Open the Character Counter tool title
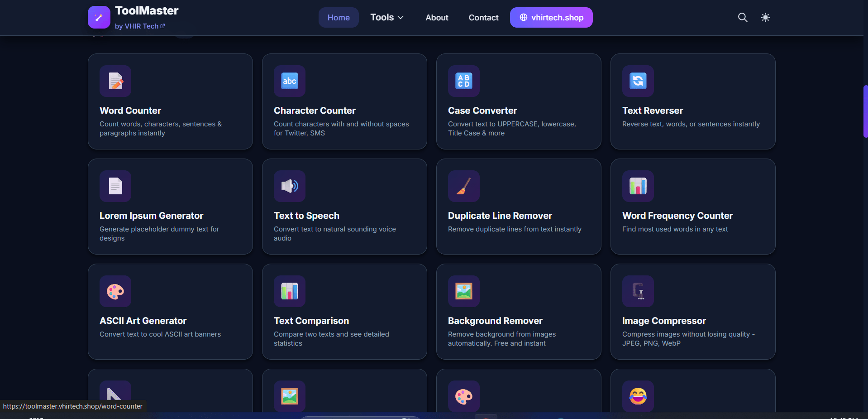The width and height of the screenshot is (868, 419). click(x=315, y=111)
